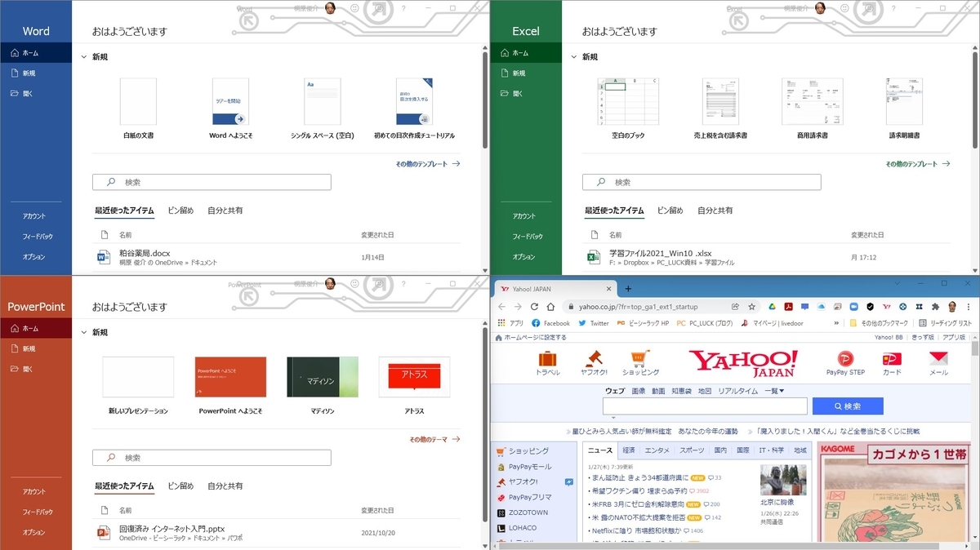Image resolution: width=980 pixels, height=550 pixels.
Task: Click the blue 検索 button on Yahoo
Action: [847, 406]
